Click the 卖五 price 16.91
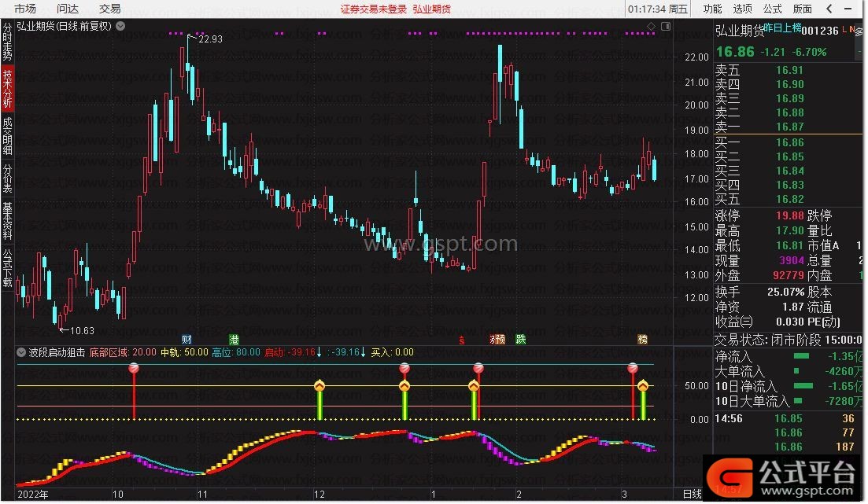This screenshot has width=868, height=504. coord(789,70)
